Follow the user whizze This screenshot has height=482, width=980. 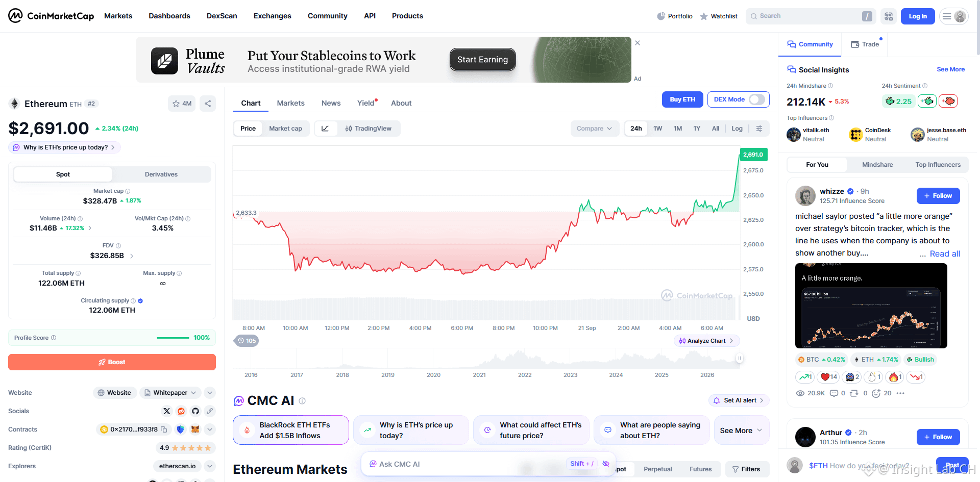(938, 196)
